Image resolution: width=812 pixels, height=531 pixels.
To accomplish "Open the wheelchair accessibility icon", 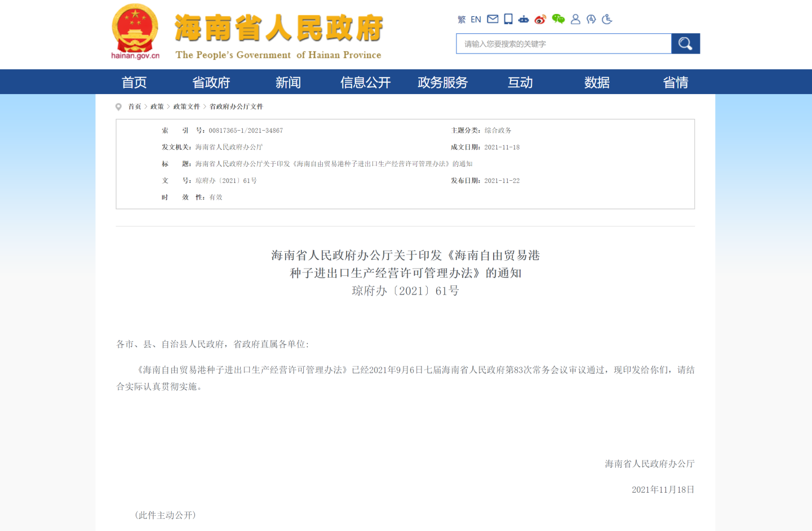I will (607, 19).
